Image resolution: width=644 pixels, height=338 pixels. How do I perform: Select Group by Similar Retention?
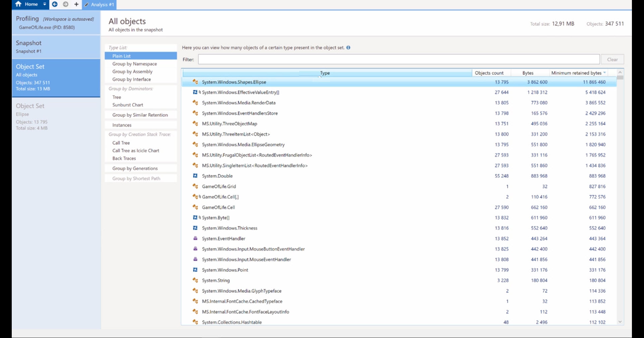point(141,115)
